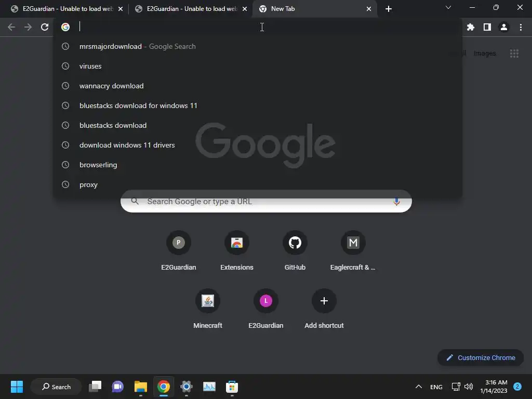Close the first E2Guardian tab
This screenshot has width=532, height=399.
121,9
